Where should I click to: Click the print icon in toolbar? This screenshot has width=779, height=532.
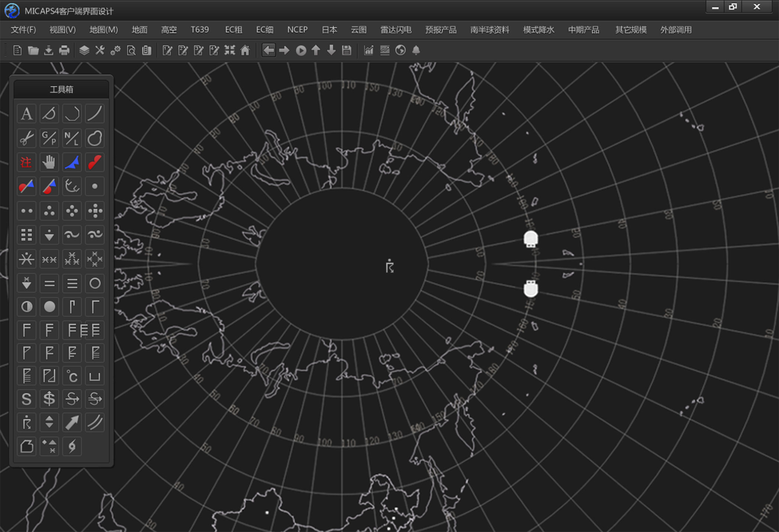point(64,50)
